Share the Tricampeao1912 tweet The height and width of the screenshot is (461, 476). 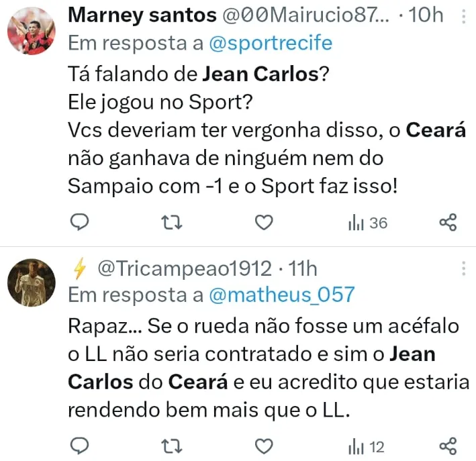pos(448,446)
